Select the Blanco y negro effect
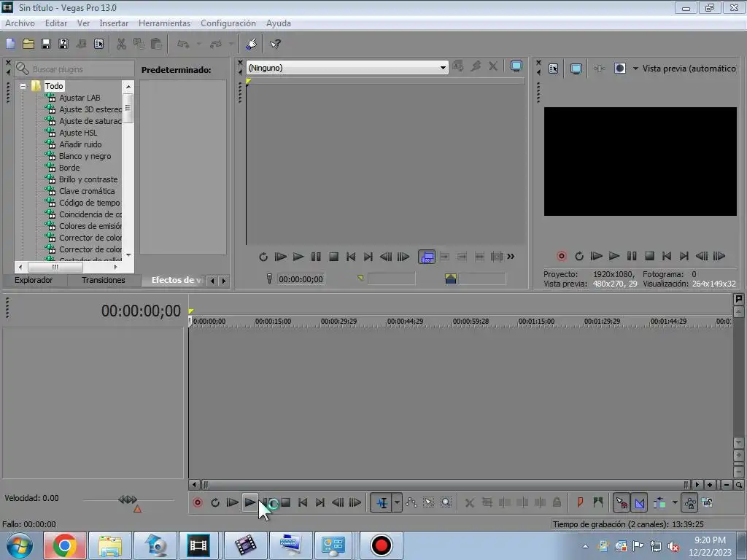747x560 pixels. pos(85,156)
